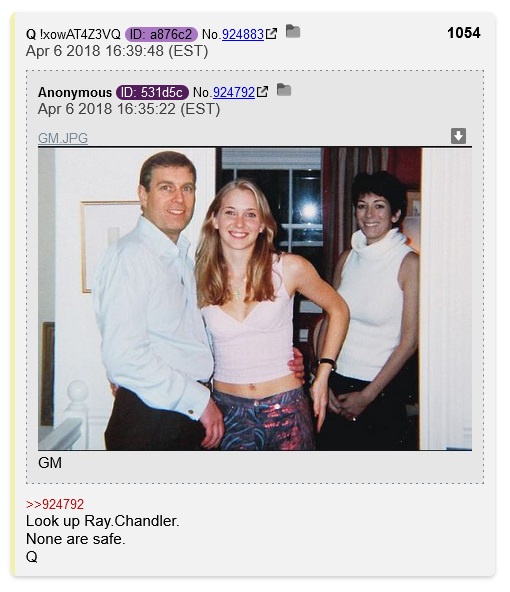Open quoted post number 924792 link
The width and height of the screenshot is (510, 592).
pos(234,92)
